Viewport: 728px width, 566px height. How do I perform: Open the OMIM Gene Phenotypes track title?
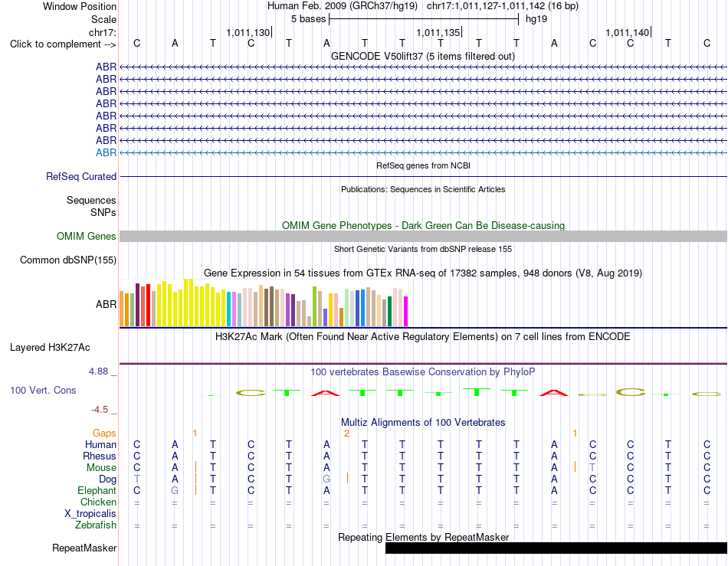(423, 225)
